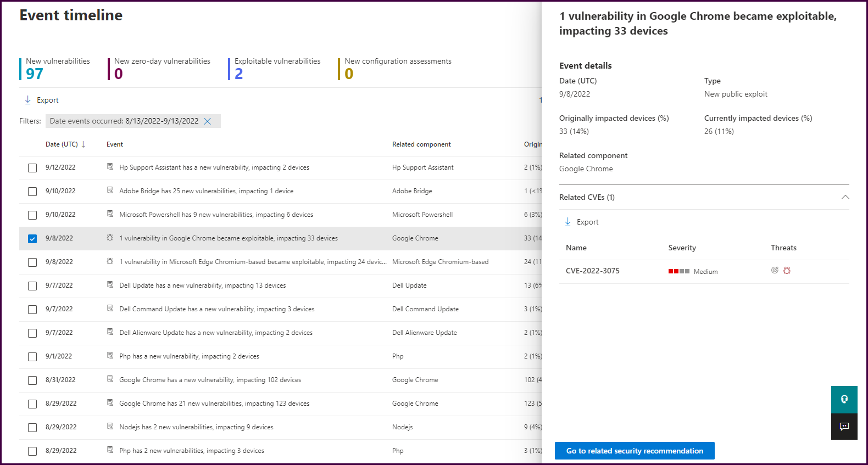This screenshot has width=868, height=465.
Task: Remove the date events occurred filter
Action: point(208,121)
